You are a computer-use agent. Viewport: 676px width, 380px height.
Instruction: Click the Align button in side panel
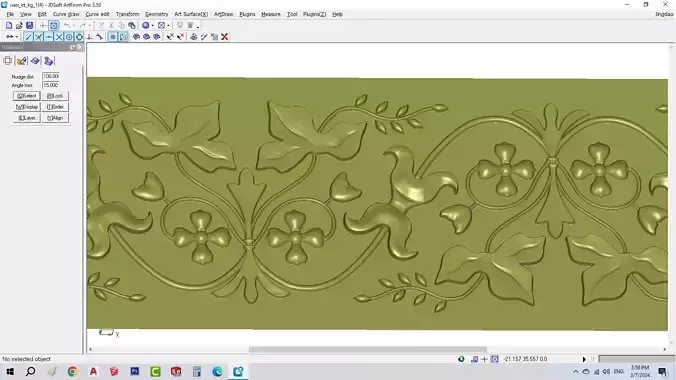click(x=55, y=118)
